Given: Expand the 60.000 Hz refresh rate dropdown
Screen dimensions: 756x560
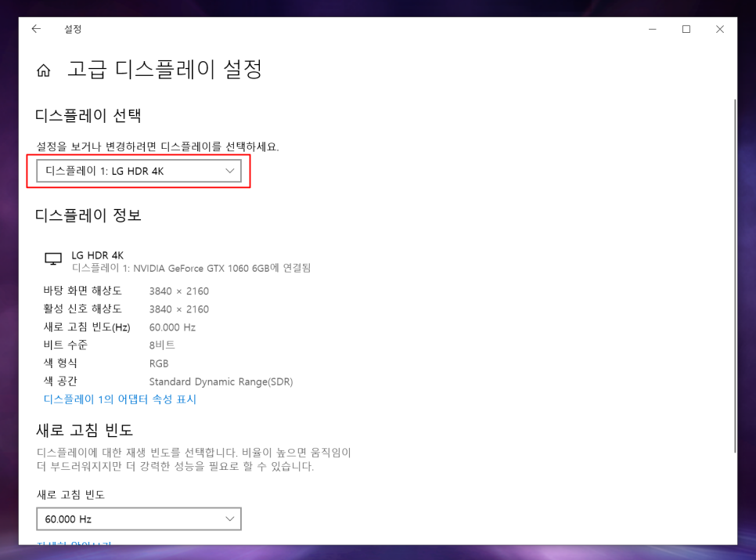Looking at the screenshot, I should [x=139, y=519].
